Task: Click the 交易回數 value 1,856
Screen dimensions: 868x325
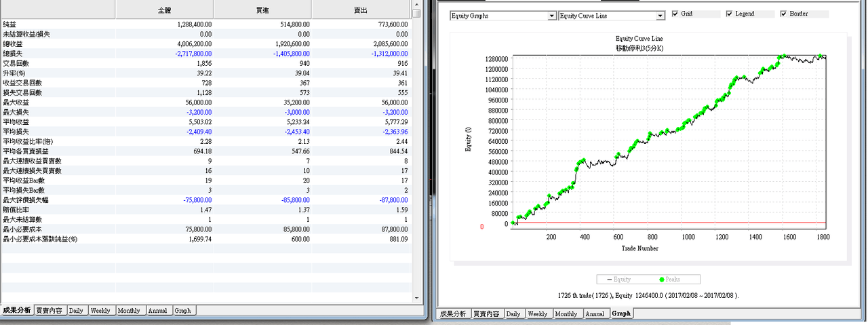Action: [203, 63]
